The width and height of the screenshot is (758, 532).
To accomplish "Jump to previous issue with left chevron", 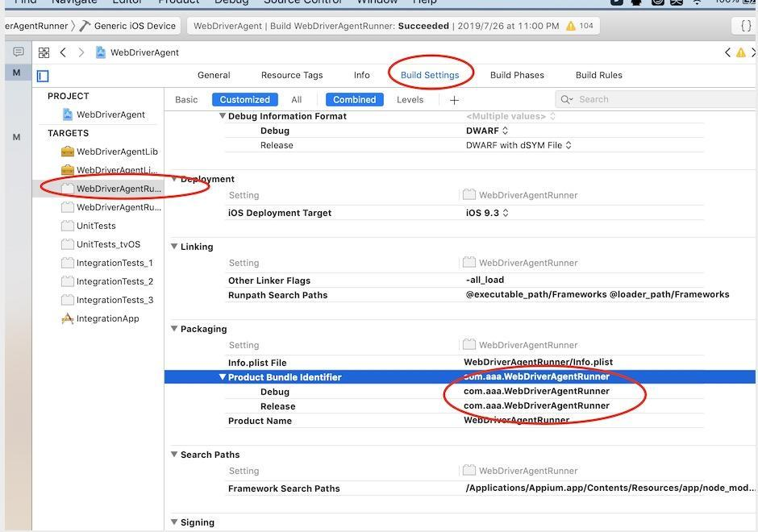I will [x=727, y=52].
